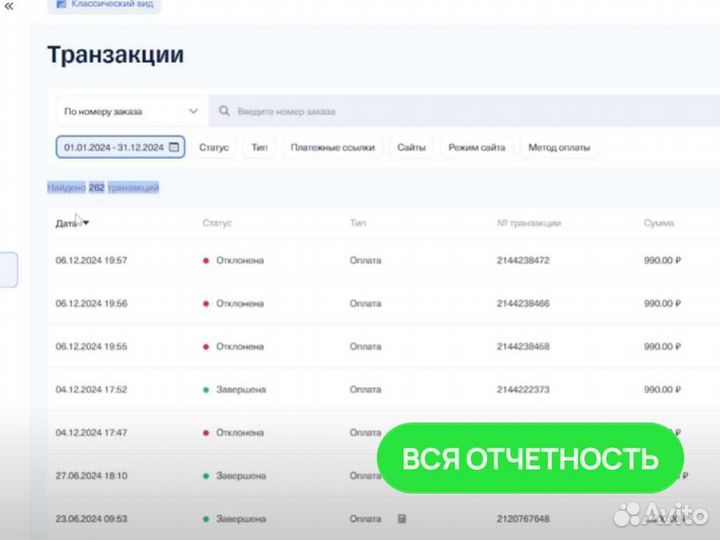The height and width of the screenshot is (540, 720).
Task: Select row dated 06.12.2024 19:56
Action: [x=383, y=304]
